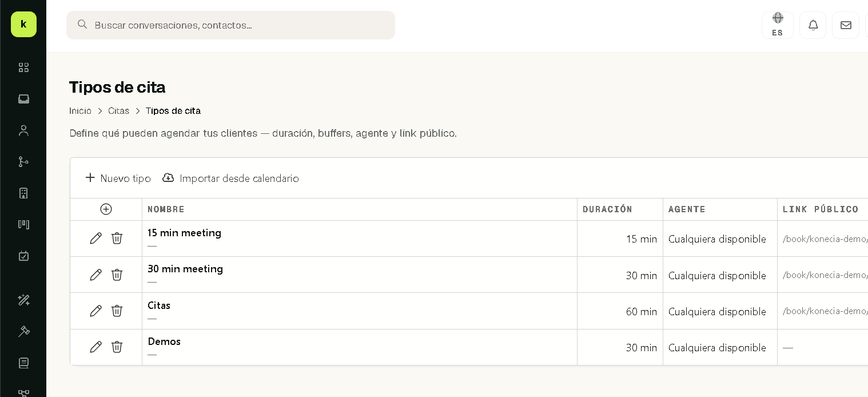Screen dimensions: 868x397
Task: Edit the Demos row
Action: click(95, 347)
